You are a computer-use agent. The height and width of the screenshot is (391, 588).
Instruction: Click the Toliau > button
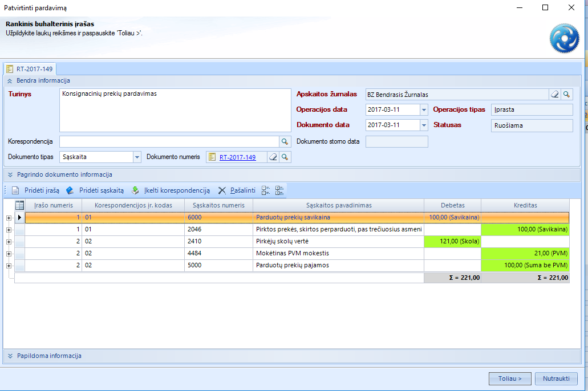tap(510, 378)
